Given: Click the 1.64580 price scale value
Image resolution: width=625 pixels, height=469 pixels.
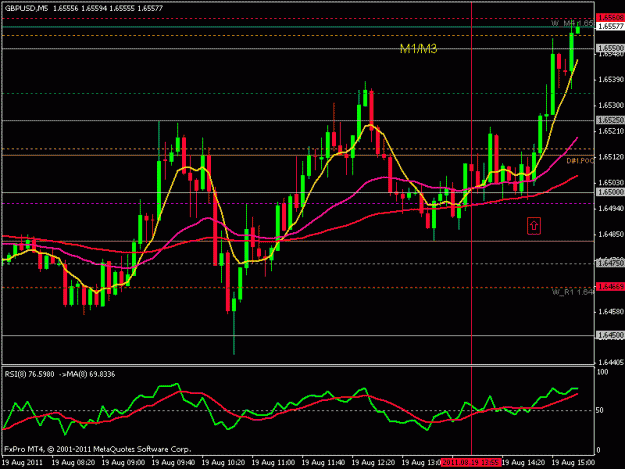Looking at the screenshot, I should tap(611, 312).
